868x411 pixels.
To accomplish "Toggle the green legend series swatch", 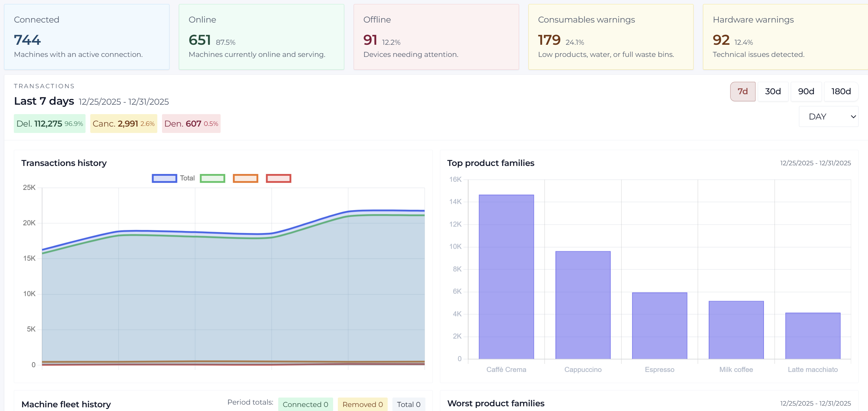I will [212, 178].
